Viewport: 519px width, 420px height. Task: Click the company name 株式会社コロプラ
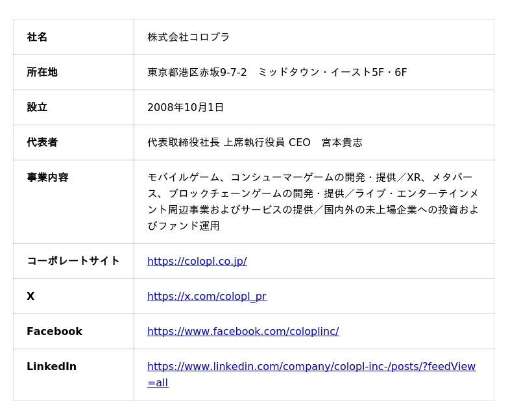tap(188, 37)
